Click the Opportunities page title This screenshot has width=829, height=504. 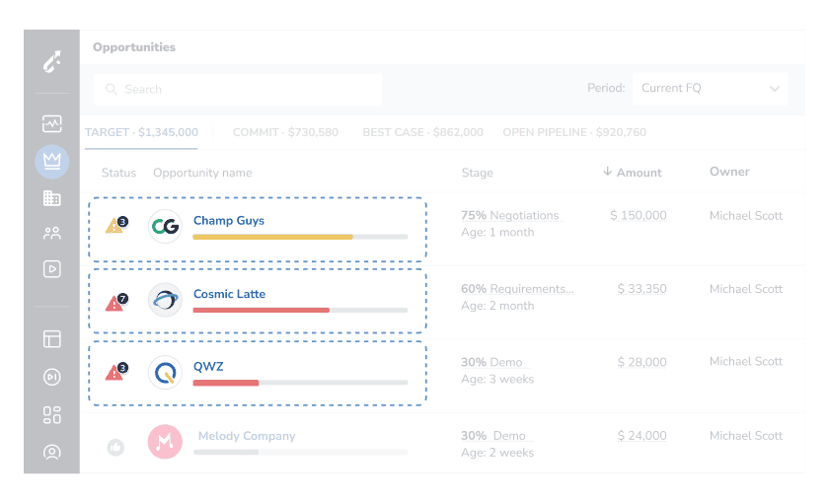(134, 47)
